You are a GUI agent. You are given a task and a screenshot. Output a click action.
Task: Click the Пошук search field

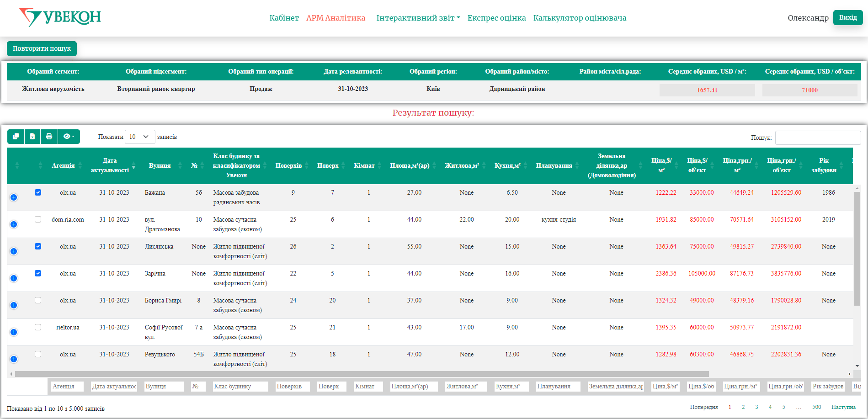click(x=818, y=138)
